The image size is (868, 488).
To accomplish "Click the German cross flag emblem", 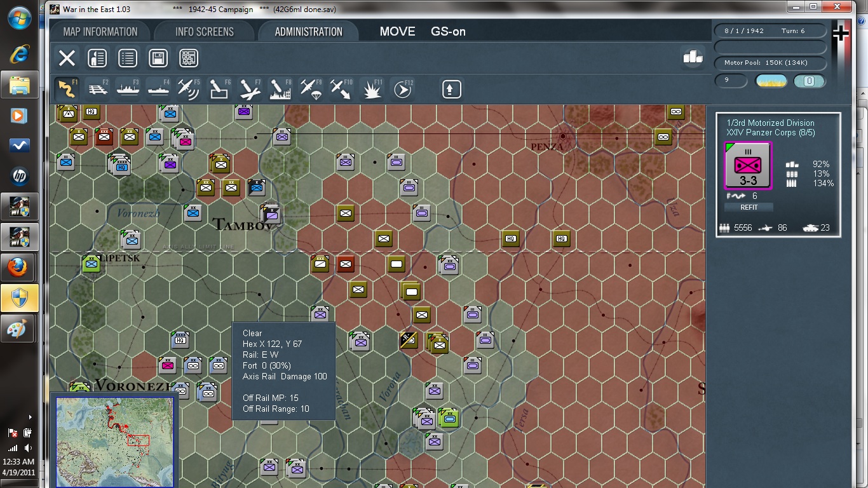I will pyautogui.click(x=841, y=34).
